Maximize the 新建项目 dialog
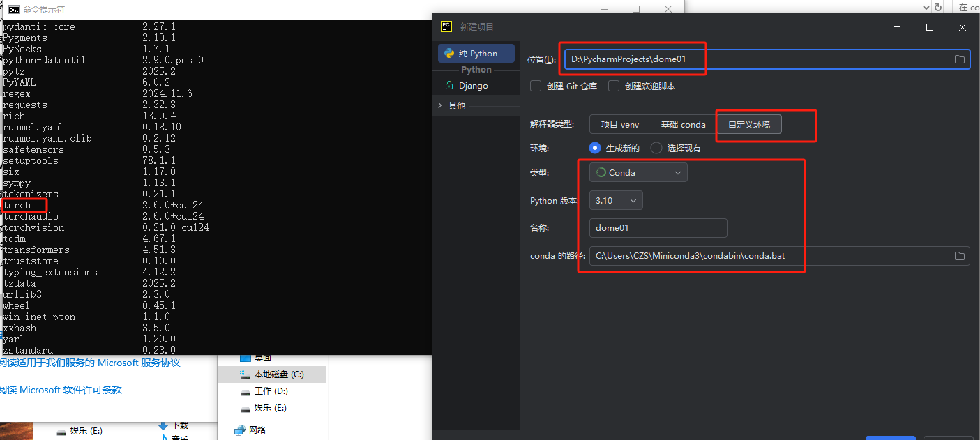Screen dimensions: 980x440 tap(930, 27)
